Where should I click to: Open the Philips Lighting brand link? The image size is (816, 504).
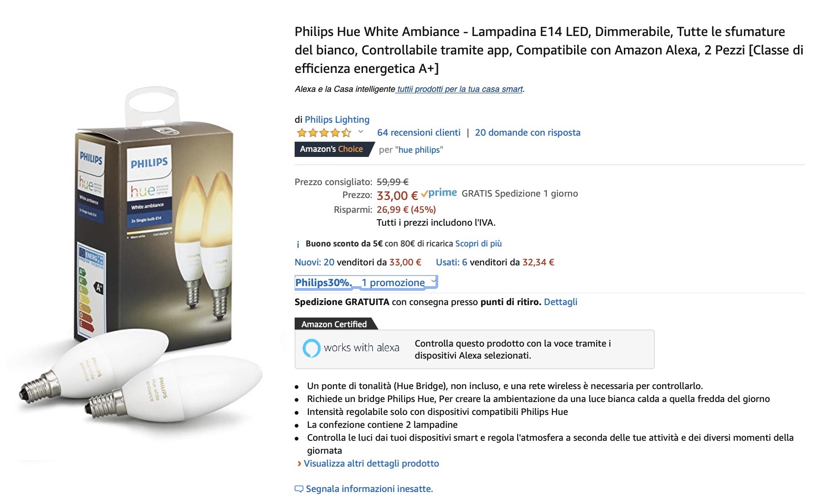[337, 120]
